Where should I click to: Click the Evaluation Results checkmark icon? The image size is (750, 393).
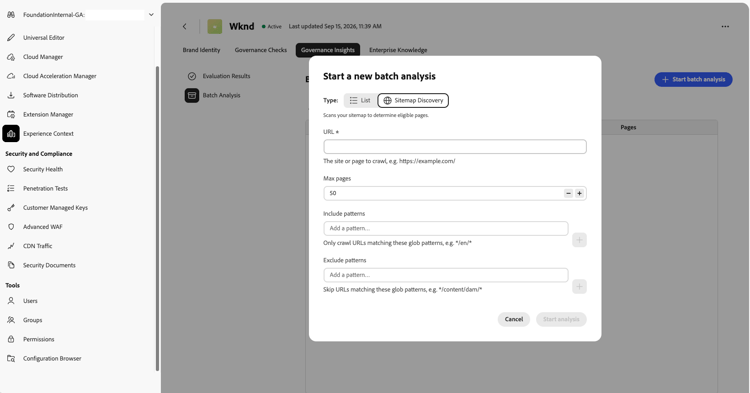pos(192,76)
